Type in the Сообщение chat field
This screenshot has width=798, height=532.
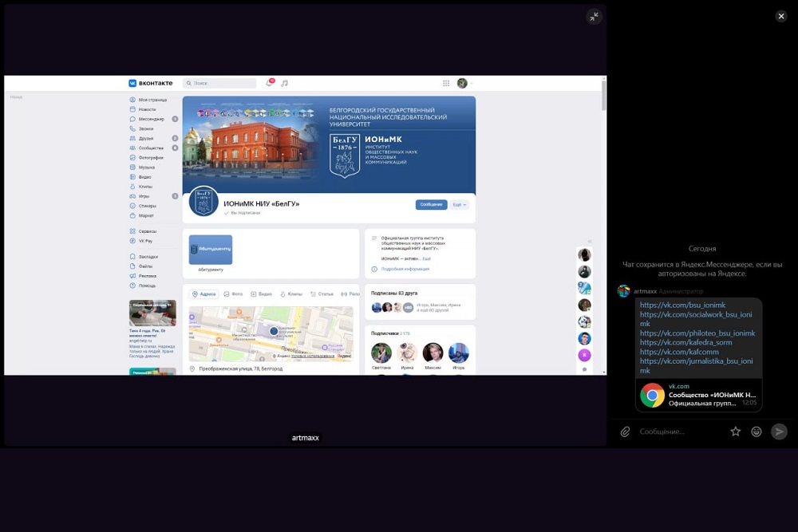[x=678, y=432]
